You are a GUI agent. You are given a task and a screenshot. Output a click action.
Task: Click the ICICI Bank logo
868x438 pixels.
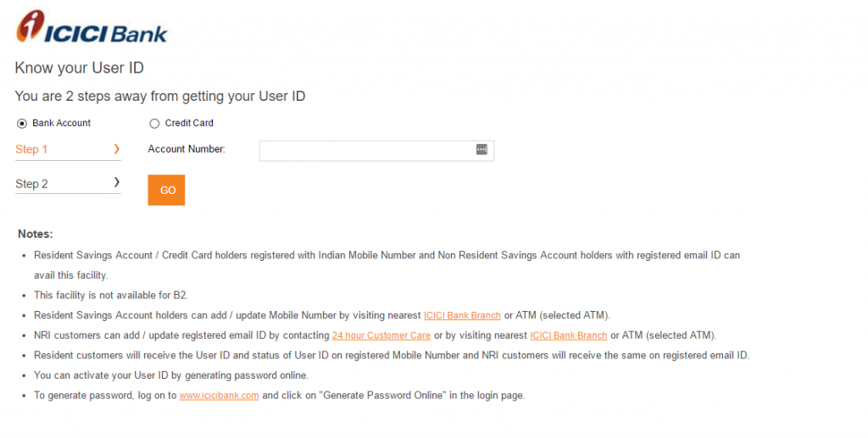[92, 26]
